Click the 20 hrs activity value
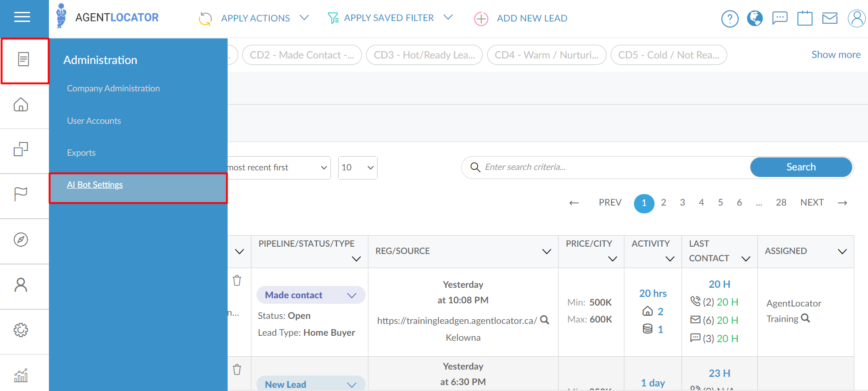This screenshot has width=868, height=391. pos(653,293)
